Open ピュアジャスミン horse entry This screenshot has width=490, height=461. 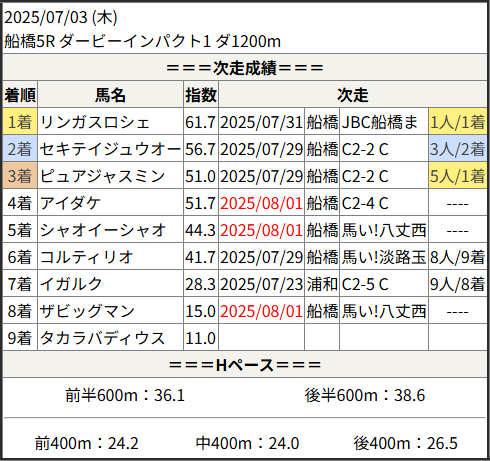click(x=102, y=176)
